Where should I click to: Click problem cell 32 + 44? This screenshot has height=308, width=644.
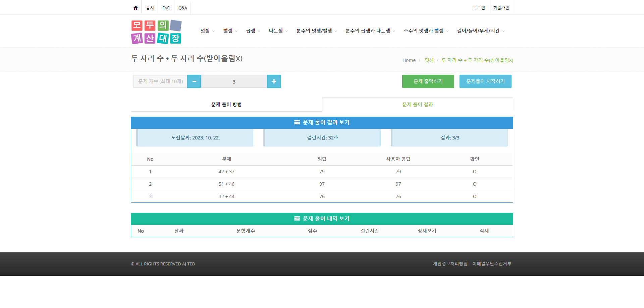(226, 196)
